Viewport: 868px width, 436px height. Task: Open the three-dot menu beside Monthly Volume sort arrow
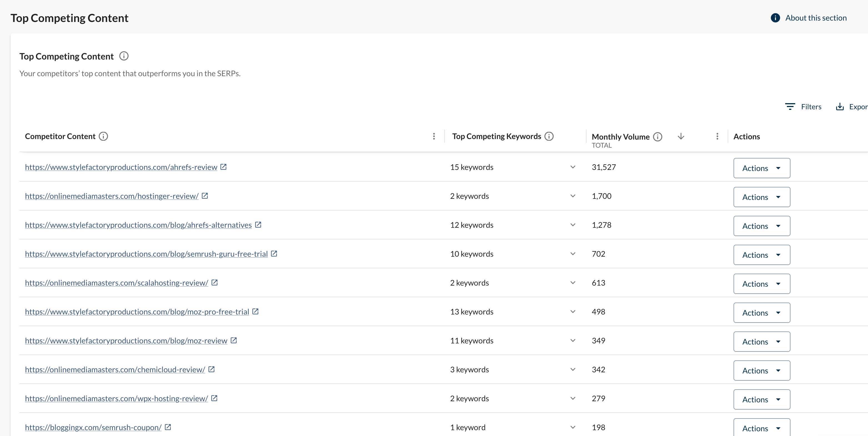pos(717,136)
